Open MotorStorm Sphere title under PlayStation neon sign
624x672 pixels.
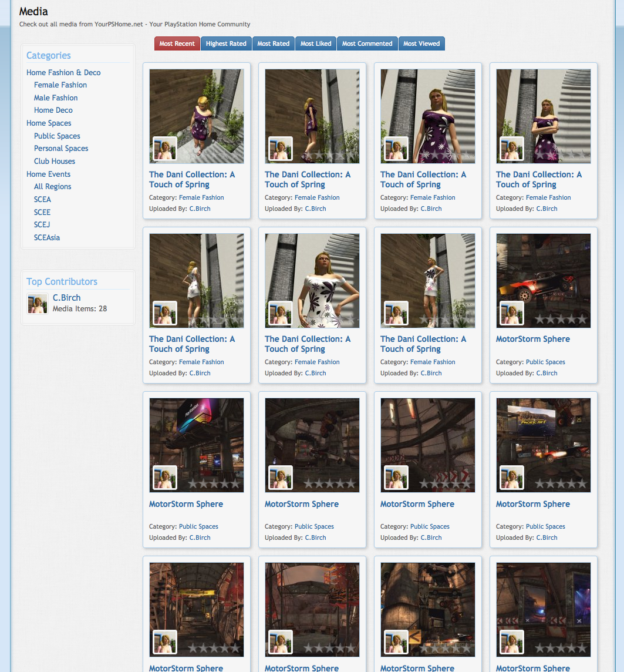(186, 504)
